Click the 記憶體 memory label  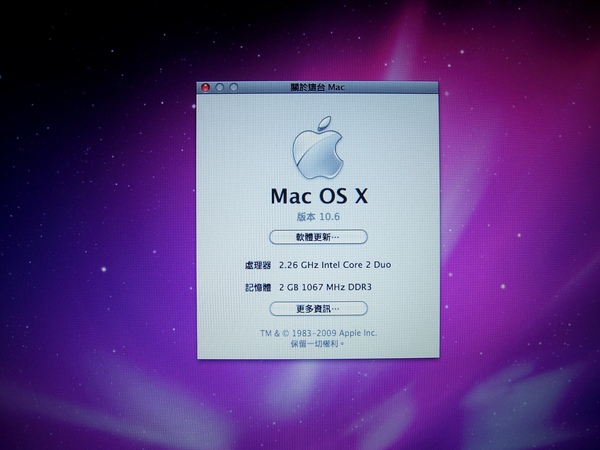[x=258, y=287]
